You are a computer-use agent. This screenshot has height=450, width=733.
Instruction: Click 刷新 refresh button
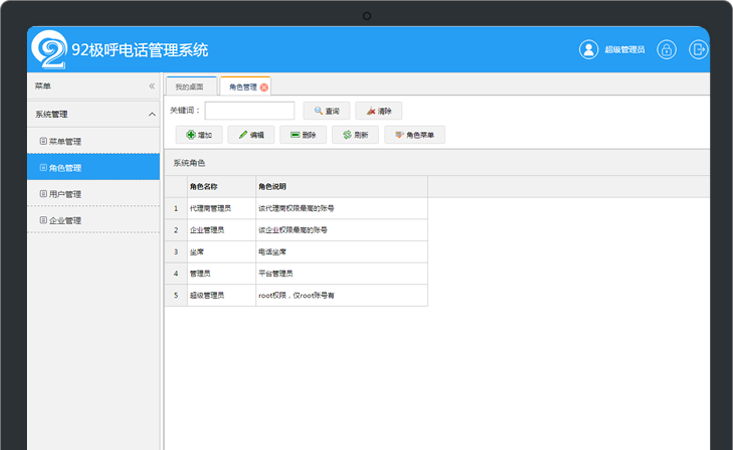coord(355,135)
